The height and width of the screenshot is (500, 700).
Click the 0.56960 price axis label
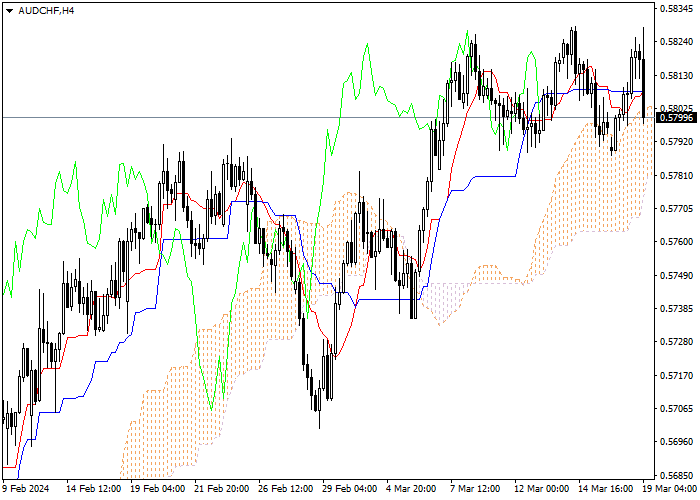677,442
